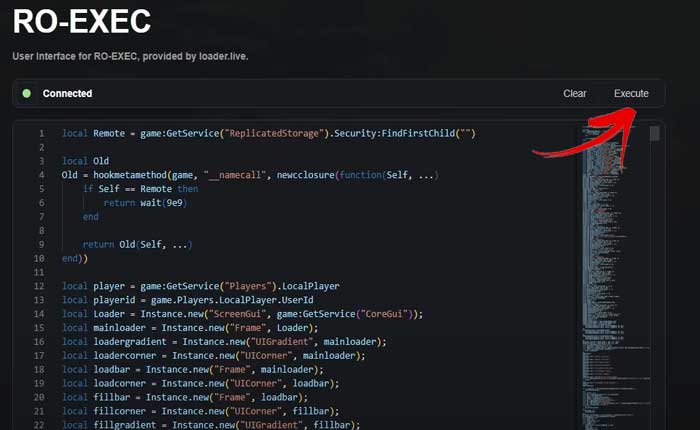Click the RO-EXEC page title

pyautogui.click(x=82, y=21)
